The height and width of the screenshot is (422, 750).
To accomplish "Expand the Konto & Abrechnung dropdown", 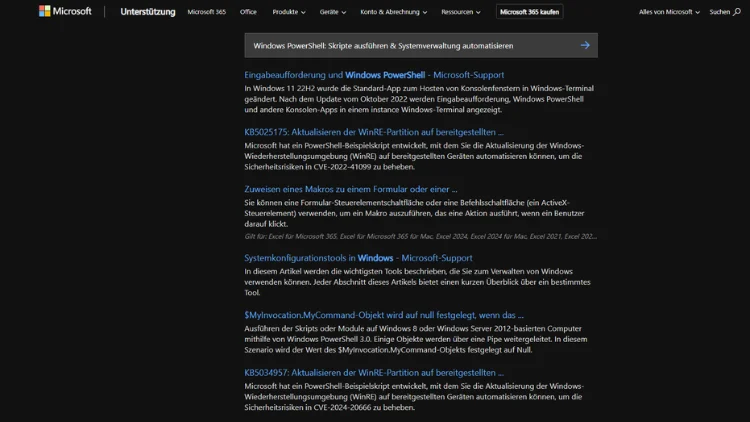I will click(394, 11).
